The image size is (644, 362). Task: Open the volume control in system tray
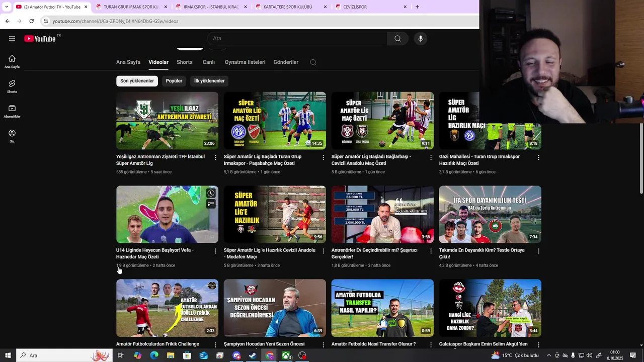590,355
